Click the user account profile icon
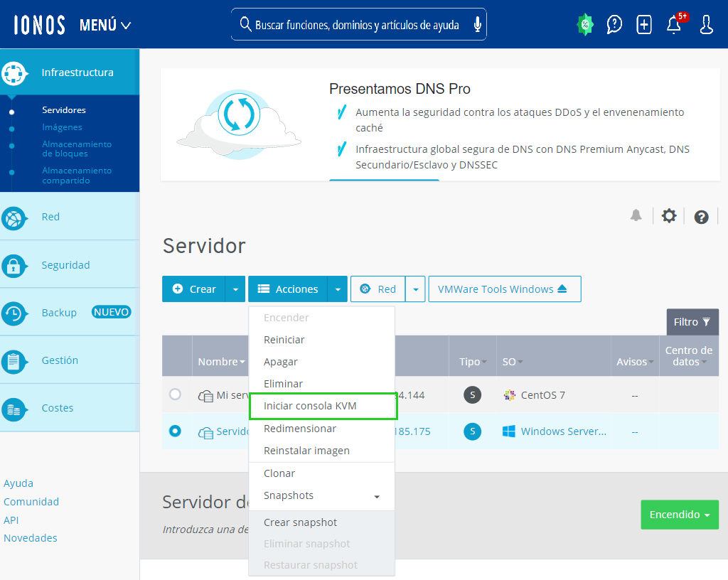 point(706,25)
